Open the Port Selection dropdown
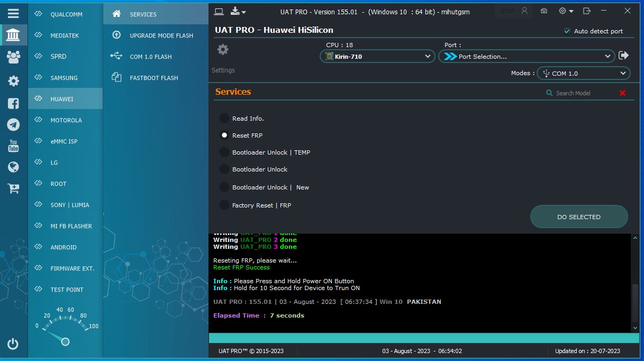644x361 pixels. 527,56
